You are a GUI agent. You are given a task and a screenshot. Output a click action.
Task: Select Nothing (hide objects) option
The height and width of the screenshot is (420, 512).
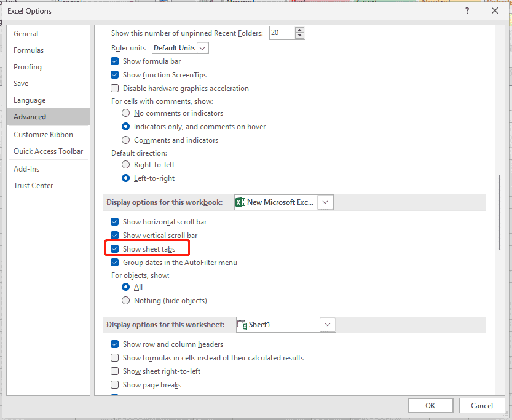pyautogui.click(x=125, y=300)
